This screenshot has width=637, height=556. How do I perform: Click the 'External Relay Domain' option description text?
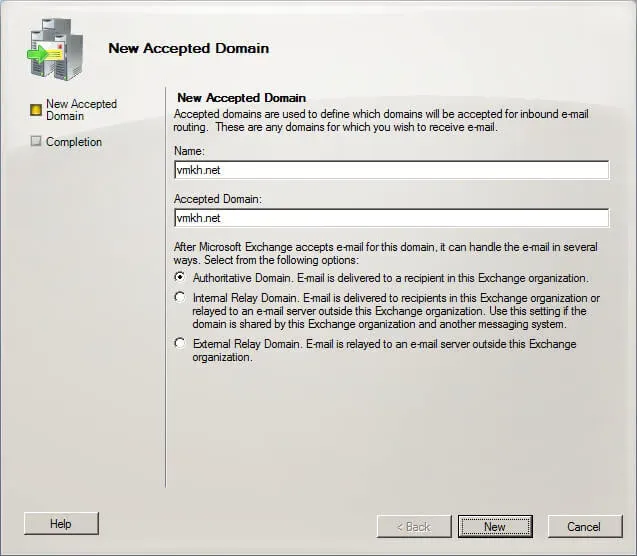click(x=384, y=350)
